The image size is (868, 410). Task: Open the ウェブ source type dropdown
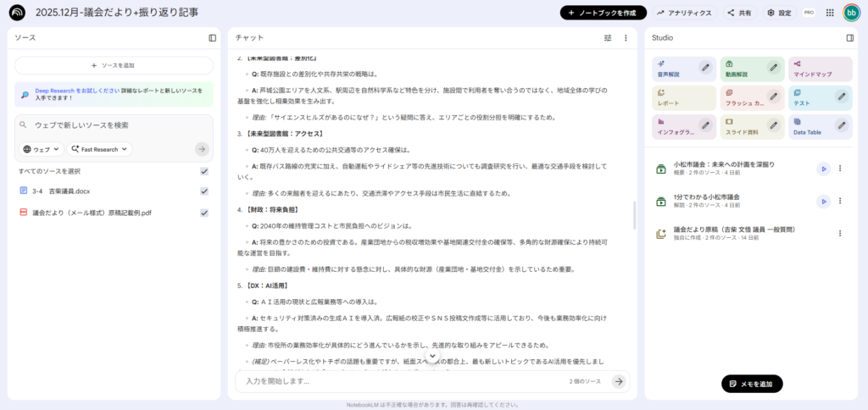(x=42, y=149)
